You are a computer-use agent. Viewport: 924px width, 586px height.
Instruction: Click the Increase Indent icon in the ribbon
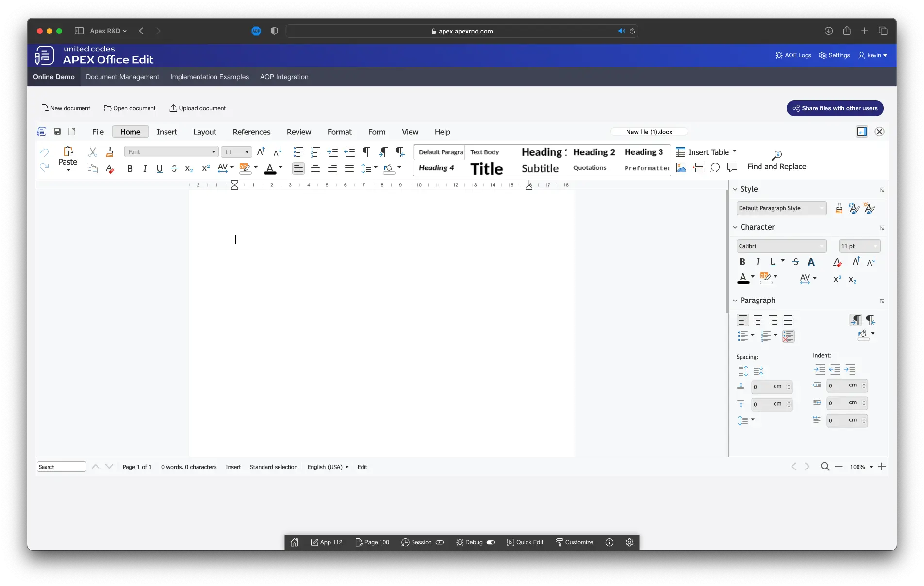point(332,152)
